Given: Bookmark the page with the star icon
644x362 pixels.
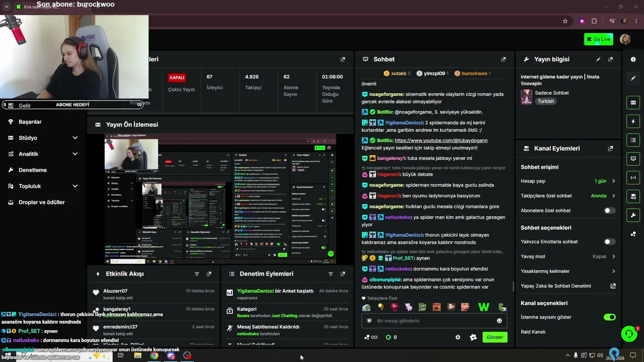Looking at the screenshot, I should coord(565,21).
